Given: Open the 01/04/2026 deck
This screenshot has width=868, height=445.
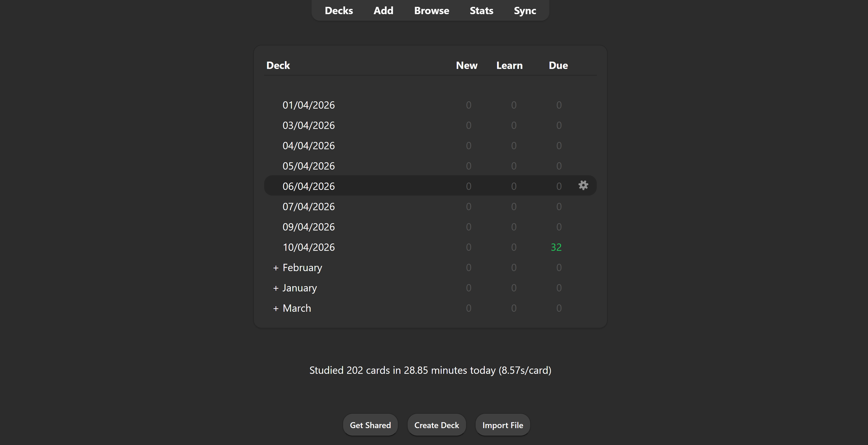Looking at the screenshot, I should pos(308,105).
